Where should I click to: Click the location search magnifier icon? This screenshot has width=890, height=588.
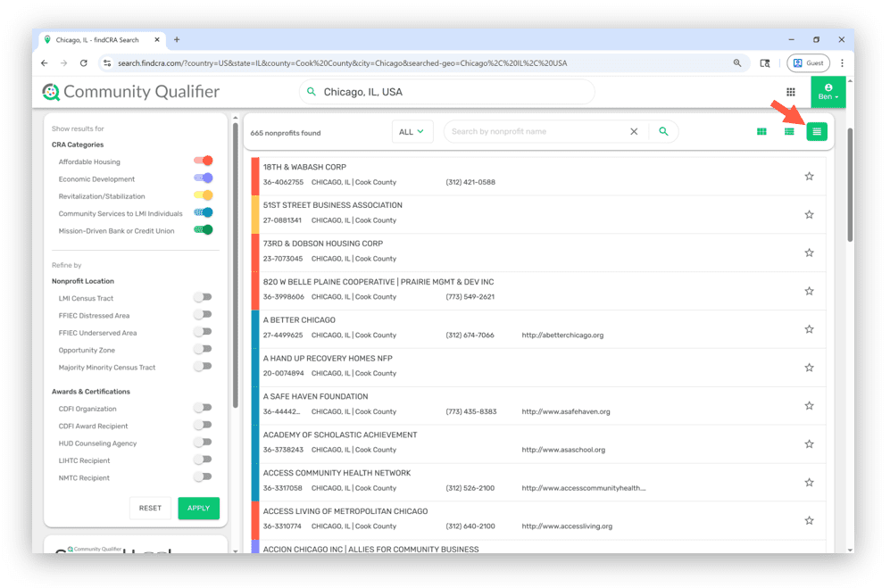[x=311, y=91]
